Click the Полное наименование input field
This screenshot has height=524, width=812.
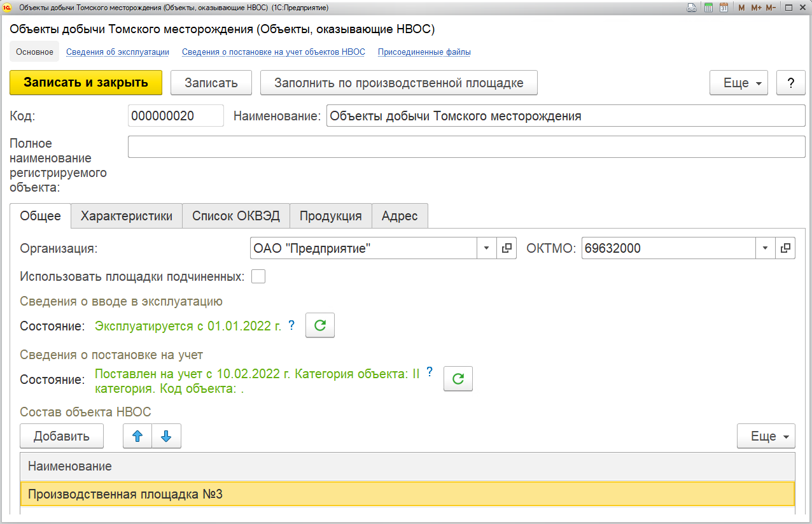(466, 146)
